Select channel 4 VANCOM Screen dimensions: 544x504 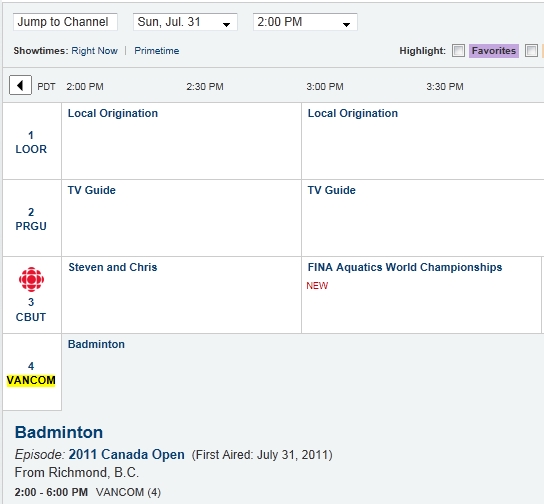31,373
